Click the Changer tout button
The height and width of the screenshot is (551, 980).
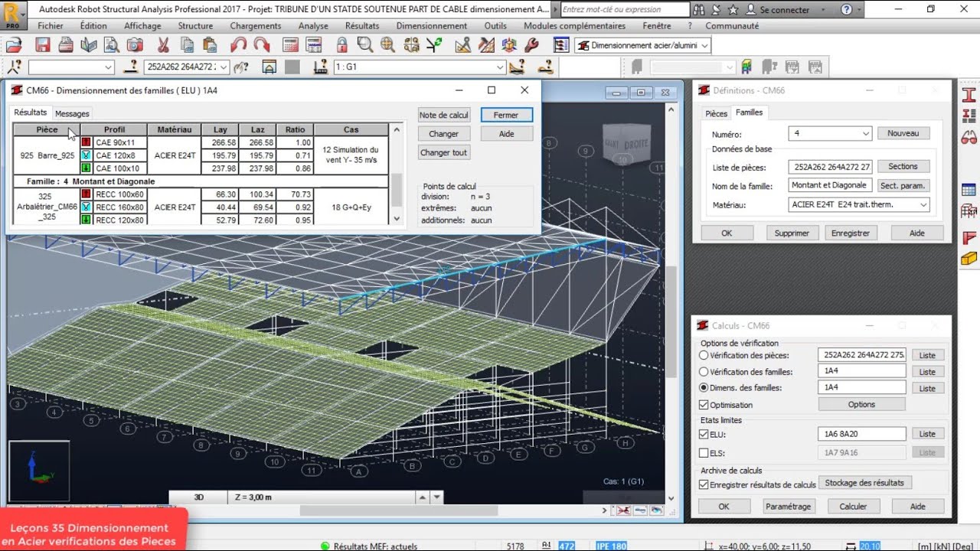(x=443, y=152)
